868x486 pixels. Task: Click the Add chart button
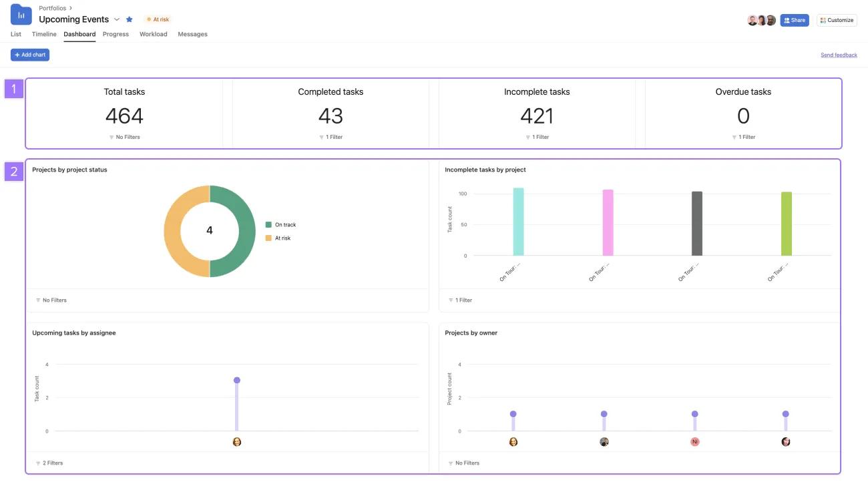(29, 54)
